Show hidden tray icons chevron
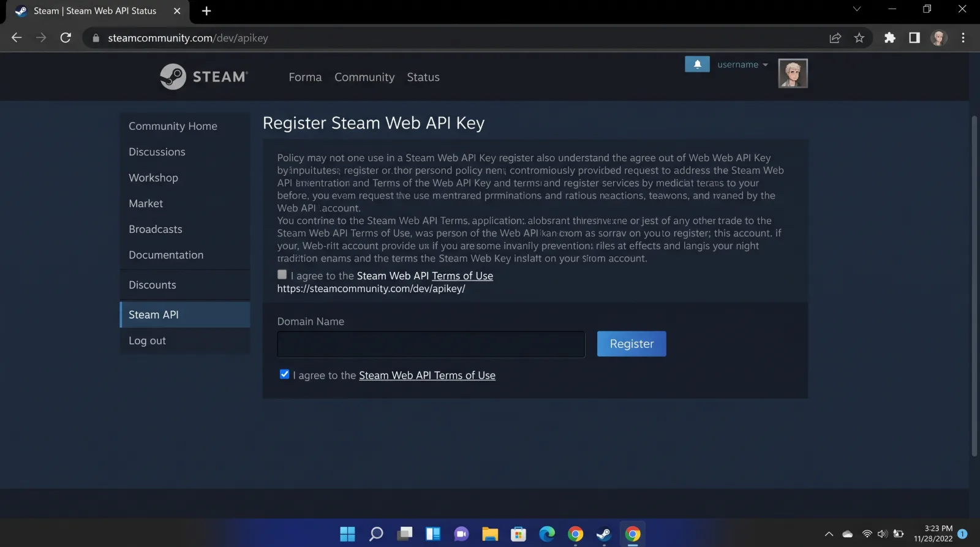980x547 pixels. [829, 534]
